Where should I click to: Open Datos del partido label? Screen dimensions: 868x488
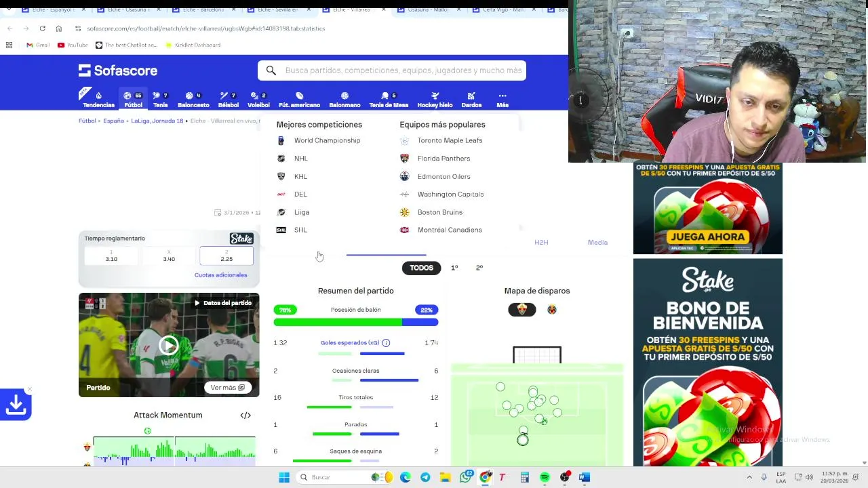click(223, 303)
